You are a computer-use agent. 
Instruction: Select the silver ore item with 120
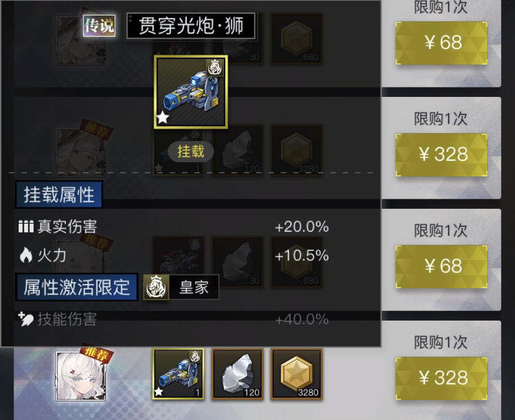[x=238, y=374]
